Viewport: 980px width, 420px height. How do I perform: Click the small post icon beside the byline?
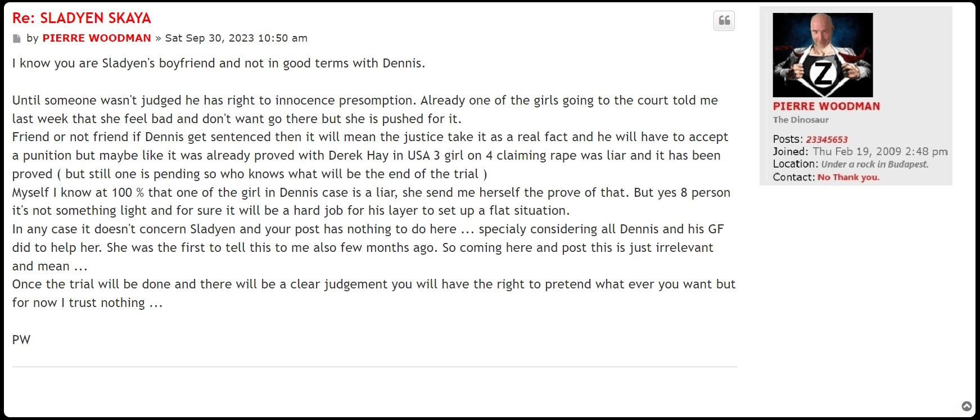17,39
